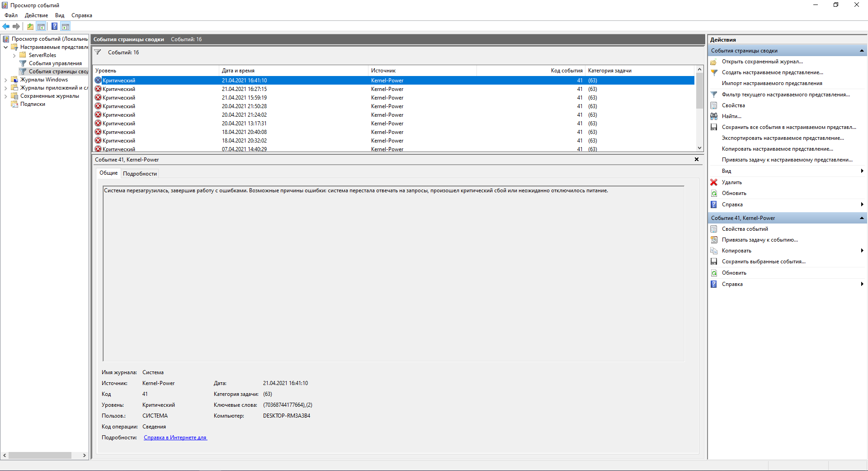
Task: Open the Копировать submenu arrow
Action: [x=862, y=251]
